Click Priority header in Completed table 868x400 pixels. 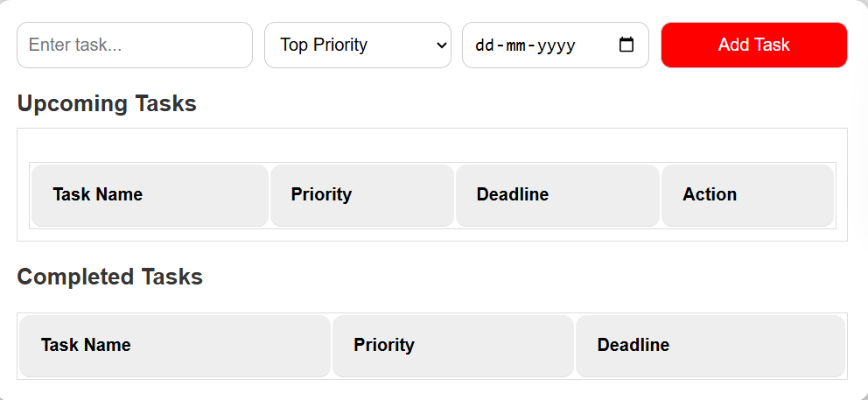(x=384, y=345)
